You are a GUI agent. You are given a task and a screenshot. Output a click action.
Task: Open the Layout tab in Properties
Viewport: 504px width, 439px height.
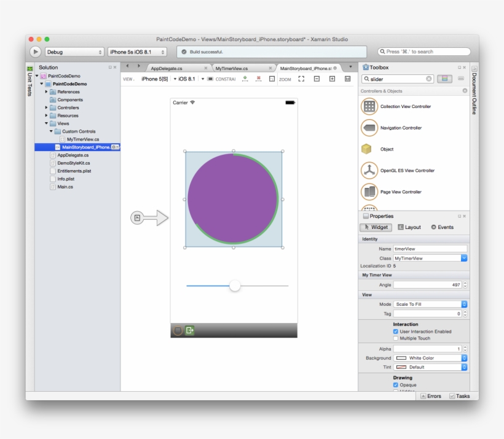pos(408,227)
